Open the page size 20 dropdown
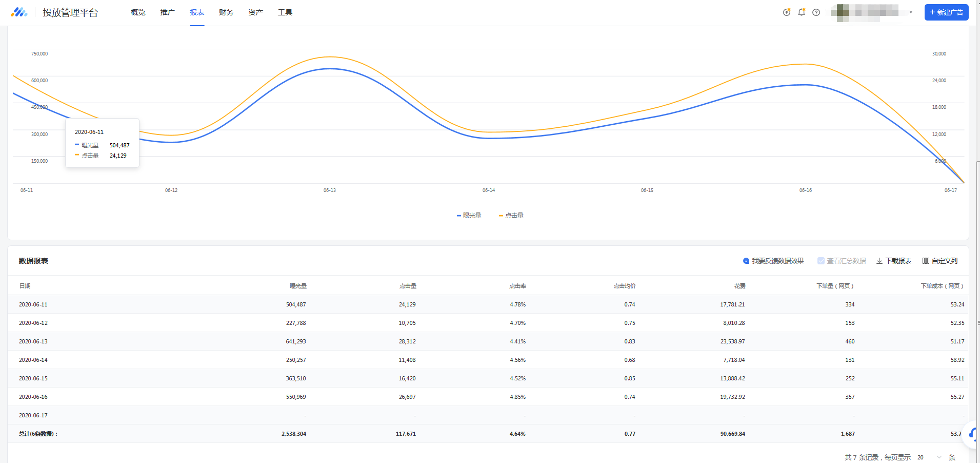 929,457
